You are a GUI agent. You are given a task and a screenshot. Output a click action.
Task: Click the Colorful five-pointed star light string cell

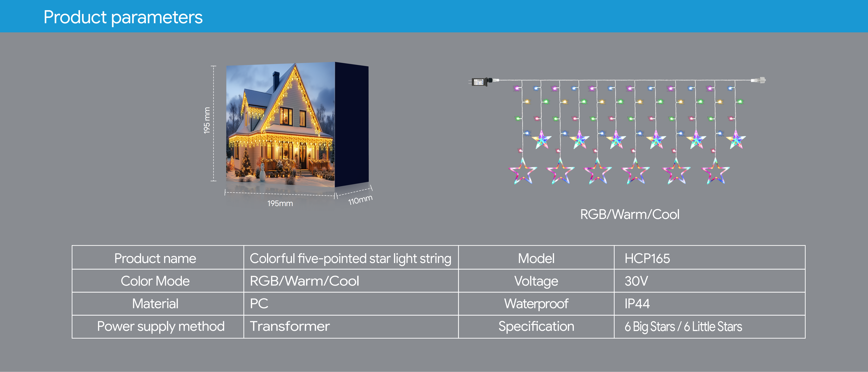point(350,258)
